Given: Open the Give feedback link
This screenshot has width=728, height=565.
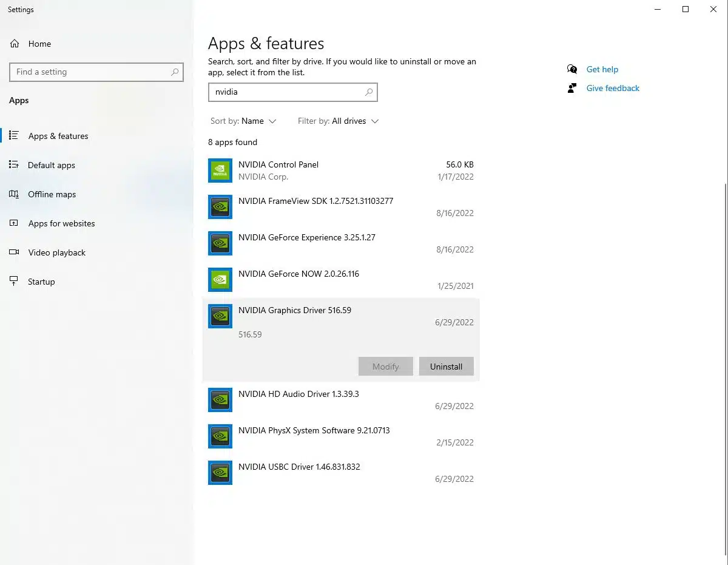Looking at the screenshot, I should (613, 88).
